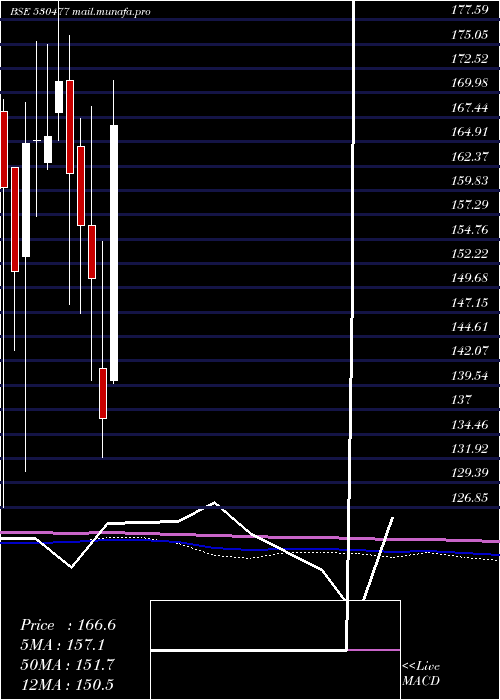Click the 126.85 price axis label
Image resolution: width=500 pixels, height=700 pixels.
[x=470, y=498]
